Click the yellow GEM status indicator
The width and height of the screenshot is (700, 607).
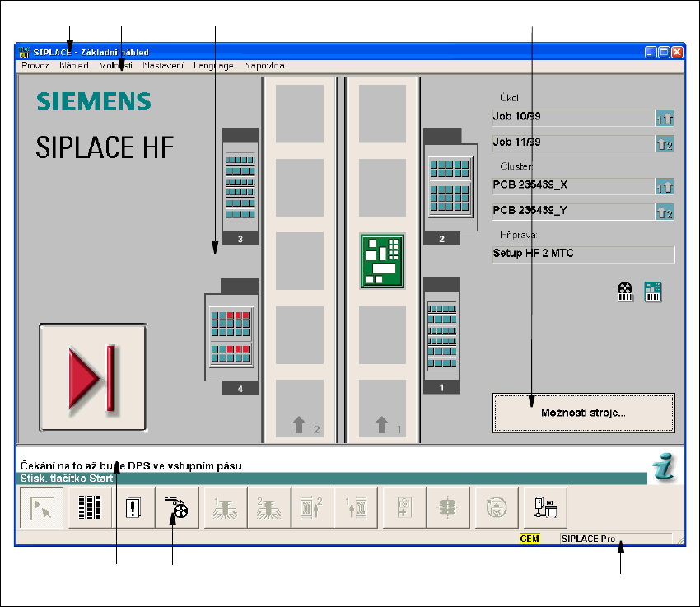pyautogui.click(x=530, y=539)
